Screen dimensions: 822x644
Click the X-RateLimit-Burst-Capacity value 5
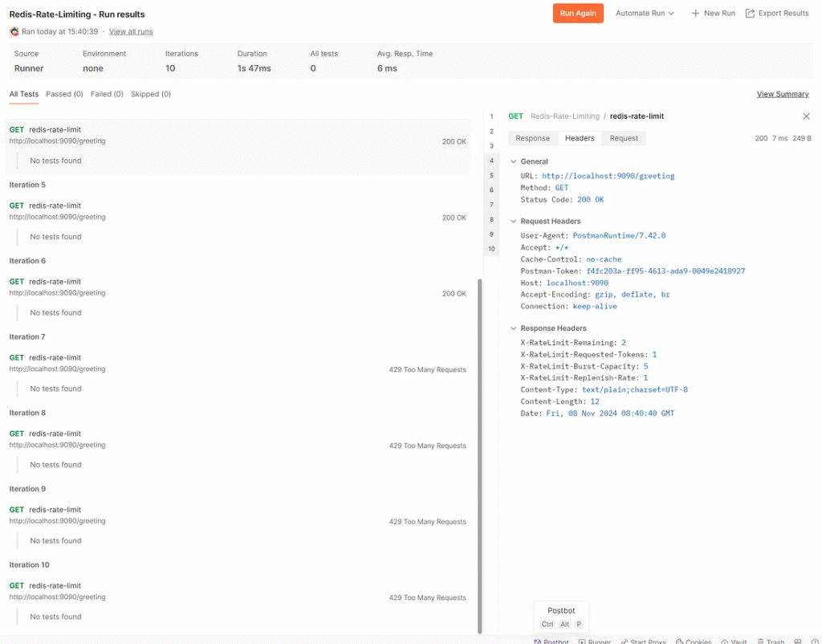pyautogui.click(x=646, y=366)
